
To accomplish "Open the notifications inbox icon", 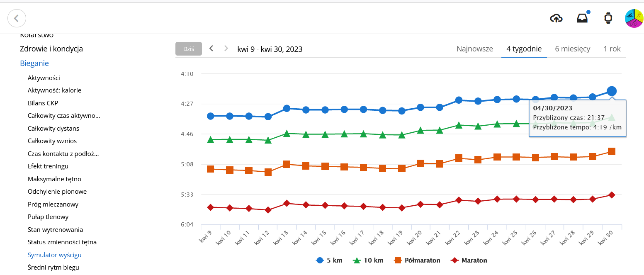I will tap(582, 18).
